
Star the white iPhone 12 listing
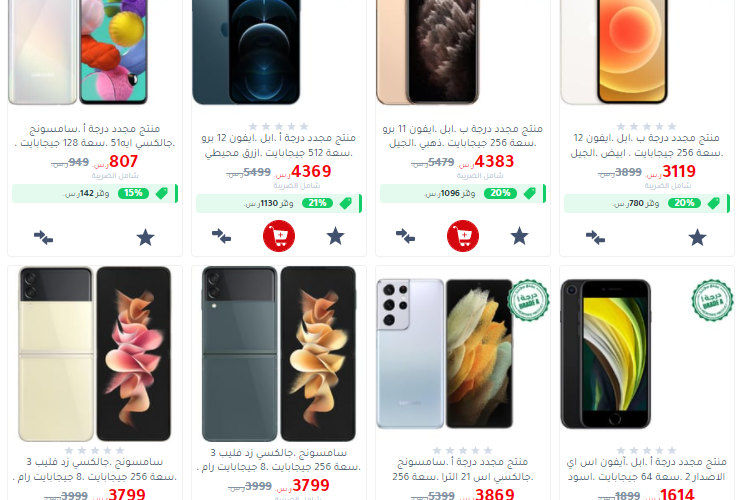[x=698, y=237]
